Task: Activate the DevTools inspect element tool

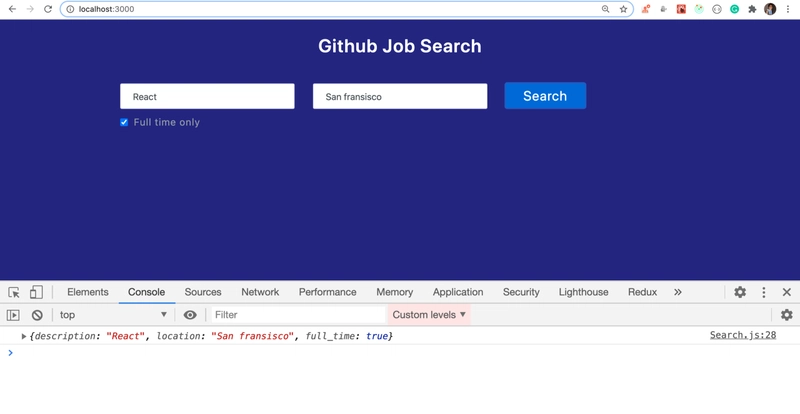Action: [14, 292]
